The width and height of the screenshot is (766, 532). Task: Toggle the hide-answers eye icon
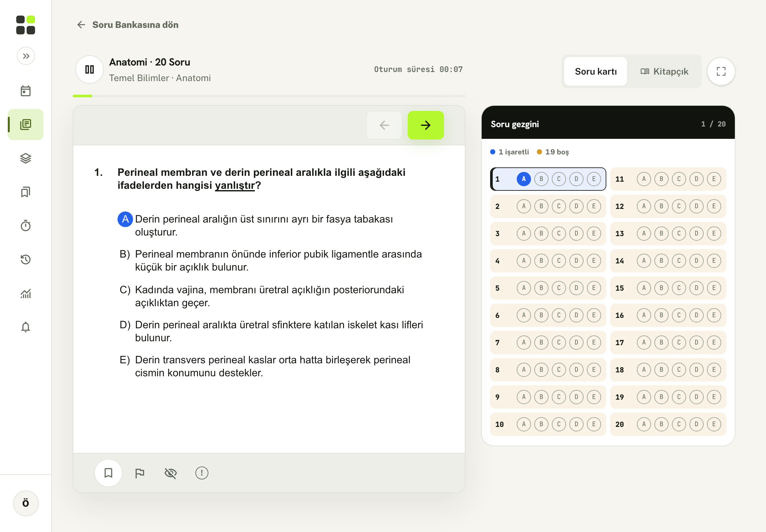(171, 473)
